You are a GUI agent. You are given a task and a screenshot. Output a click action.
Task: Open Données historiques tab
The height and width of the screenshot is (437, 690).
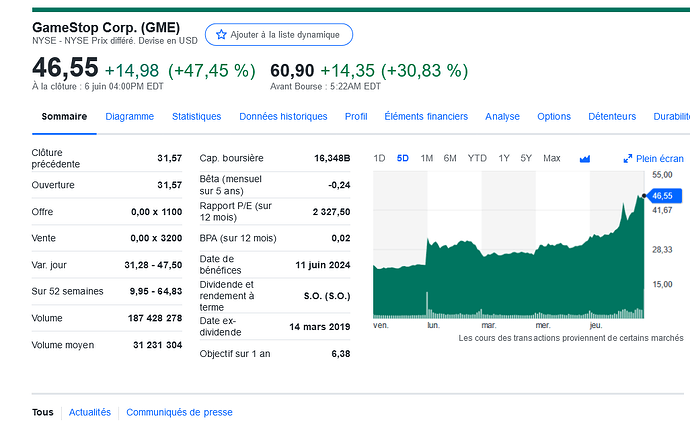click(283, 117)
